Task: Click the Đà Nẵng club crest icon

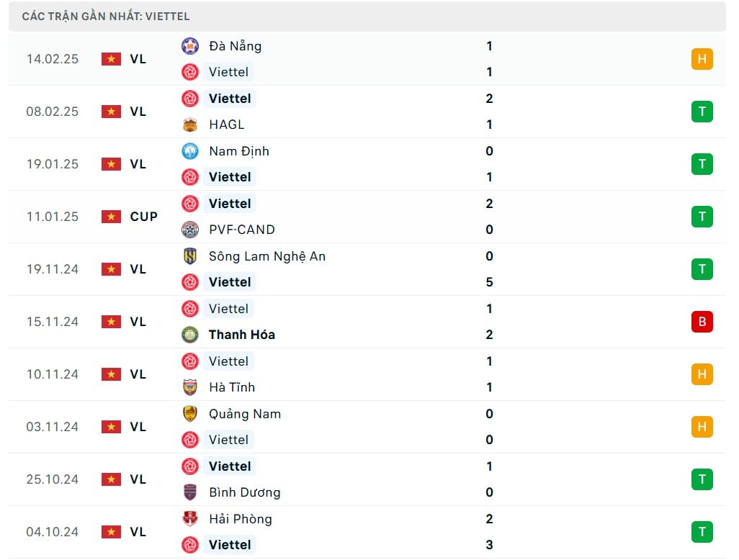Action: pyautogui.click(x=190, y=46)
